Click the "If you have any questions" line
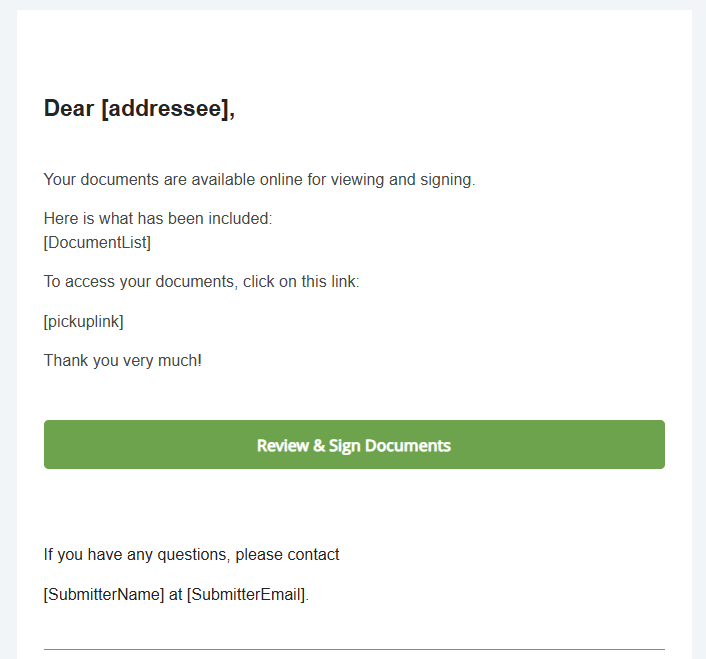706x659 pixels. (191, 554)
